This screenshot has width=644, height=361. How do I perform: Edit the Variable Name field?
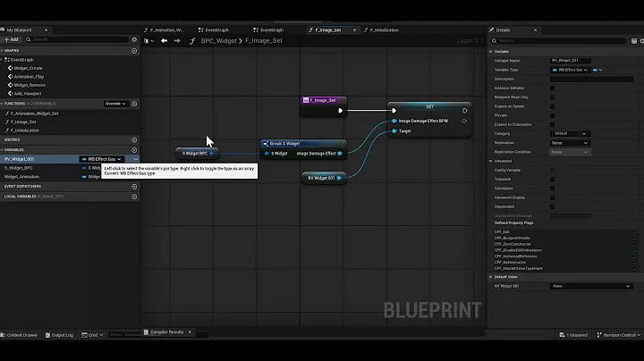point(570,61)
